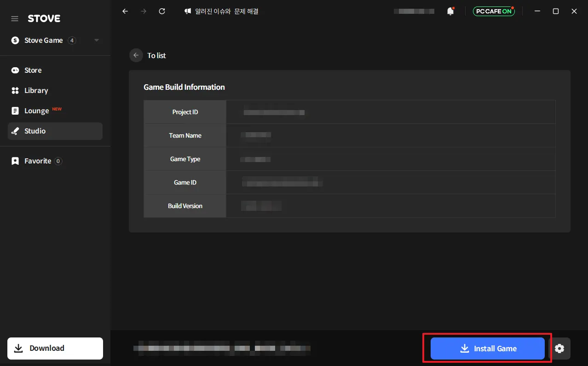Click the Game Type row label
The image size is (588, 366).
tap(185, 159)
